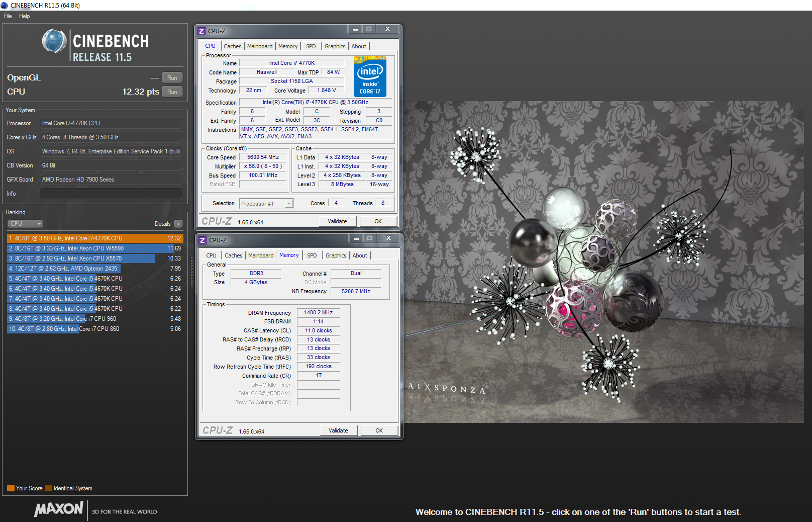
Task: Click Command Rate value 1T
Action: pos(319,375)
